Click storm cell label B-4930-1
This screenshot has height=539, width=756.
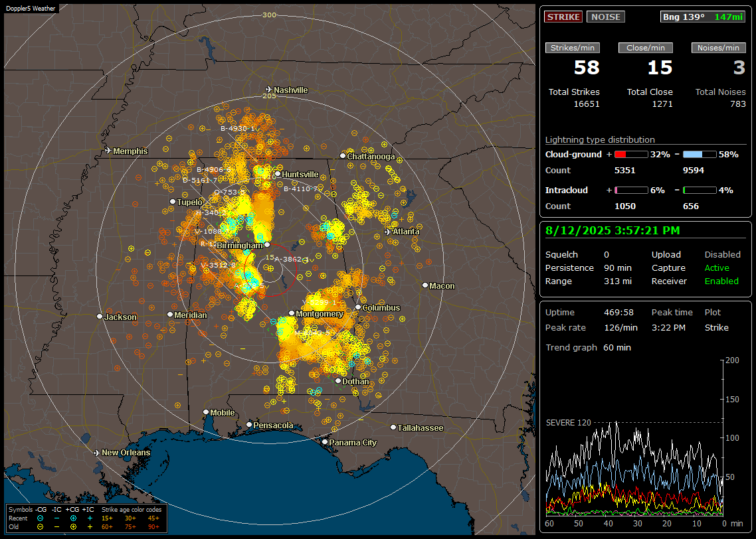[237, 129]
